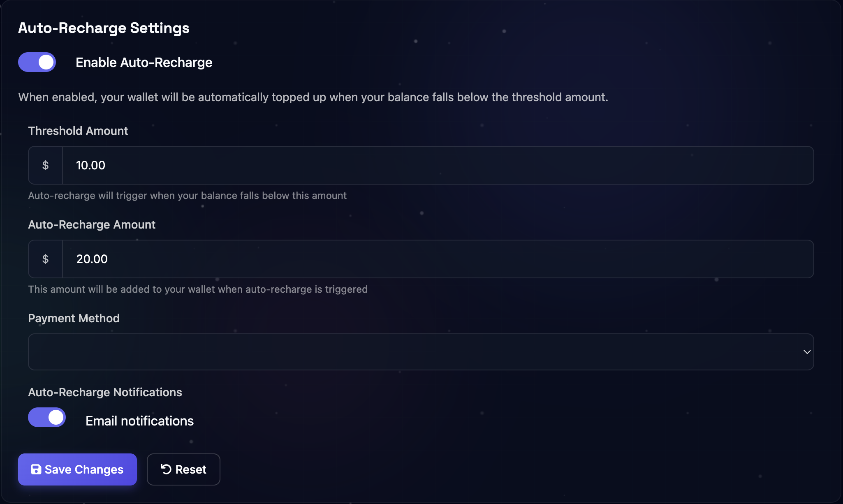This screenshot has width=843, height=504.
Task: Click the knob of the Enable Auto-Recharge switch
Action: pos(45,62)
